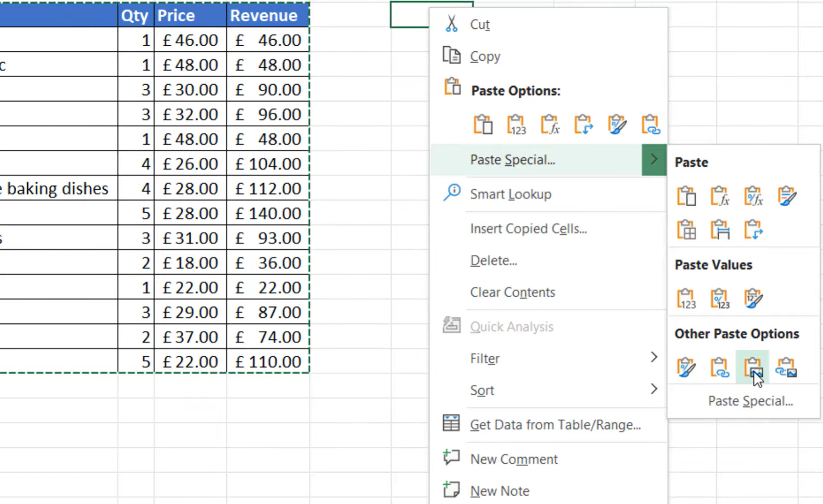Select the cell containing 'baking dishes'
Viewport: 823px width, 504px height.
coord(59,188)
